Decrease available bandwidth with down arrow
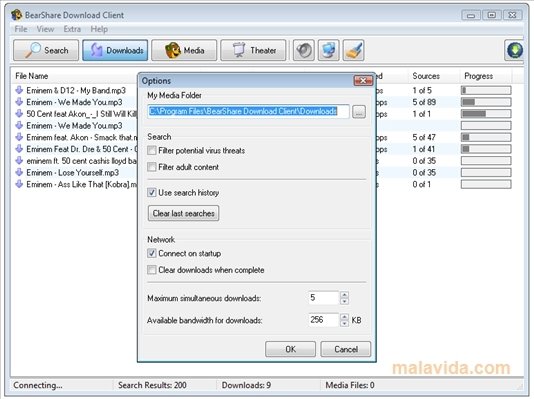 click(x=344, y=323)
